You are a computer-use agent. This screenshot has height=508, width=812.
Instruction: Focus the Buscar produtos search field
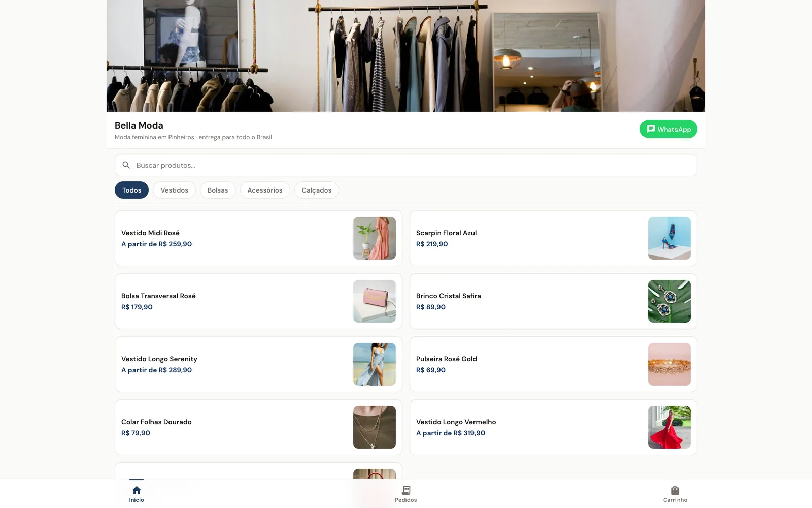point(406,165)
